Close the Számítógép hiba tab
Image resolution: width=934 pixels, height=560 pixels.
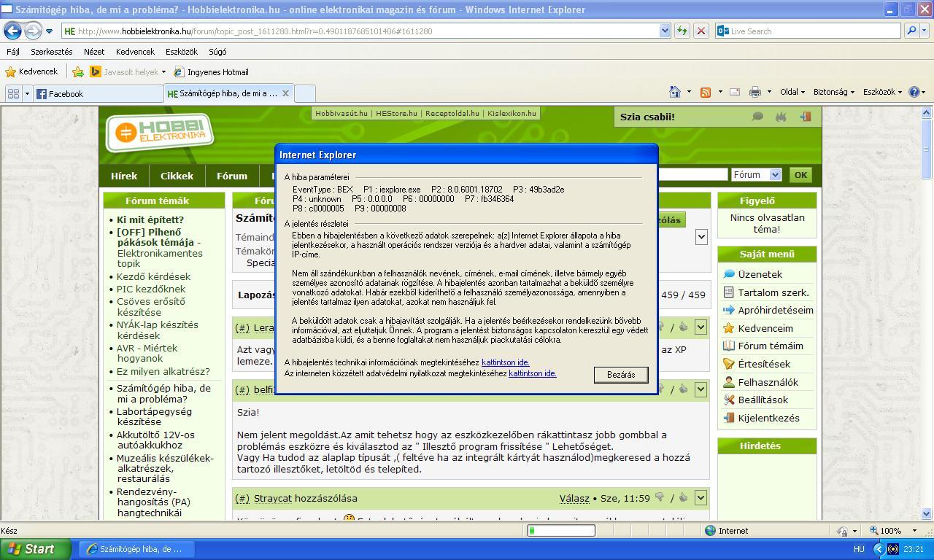(285, 93)
